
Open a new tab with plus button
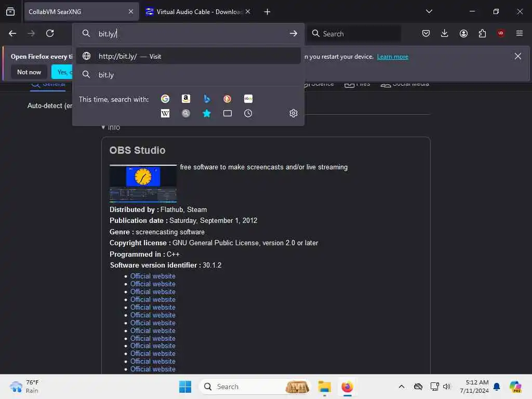point(268,12)
